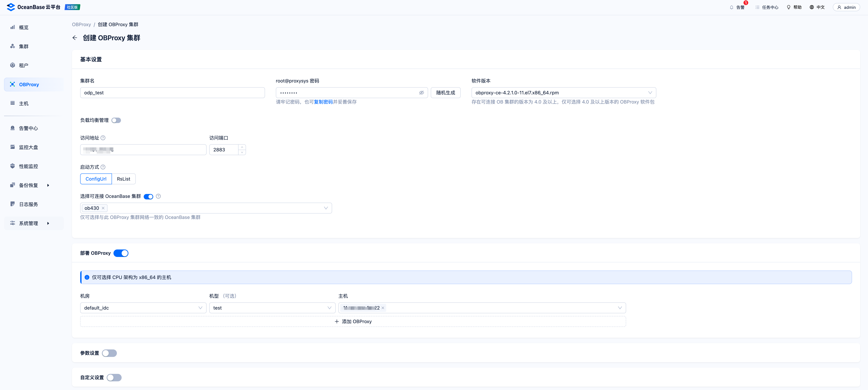Click the 访问地址 help question icon
This screenshot has height=390, width=868.
[x=103, y=138]
